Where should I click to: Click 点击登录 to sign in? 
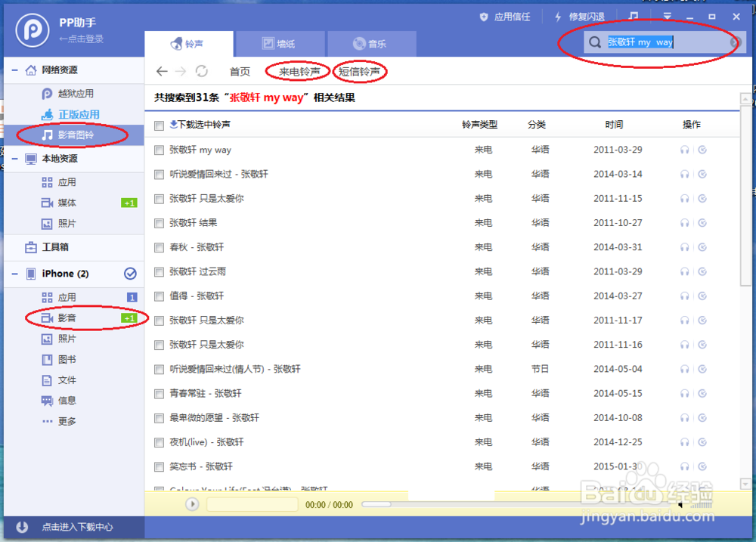point(81,39)
